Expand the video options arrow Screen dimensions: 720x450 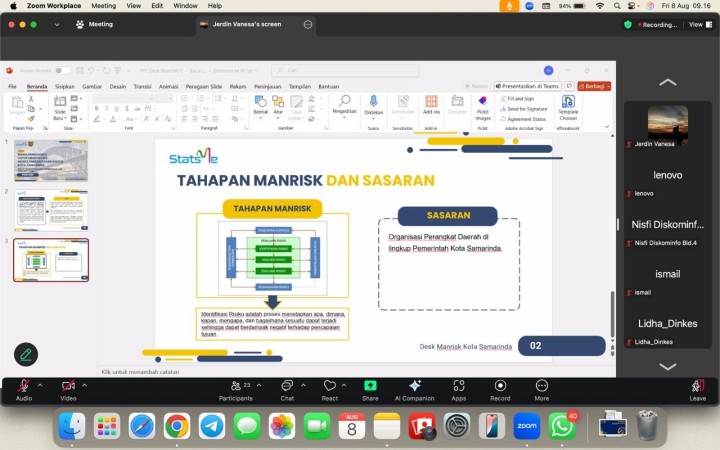tap(84, 385)
